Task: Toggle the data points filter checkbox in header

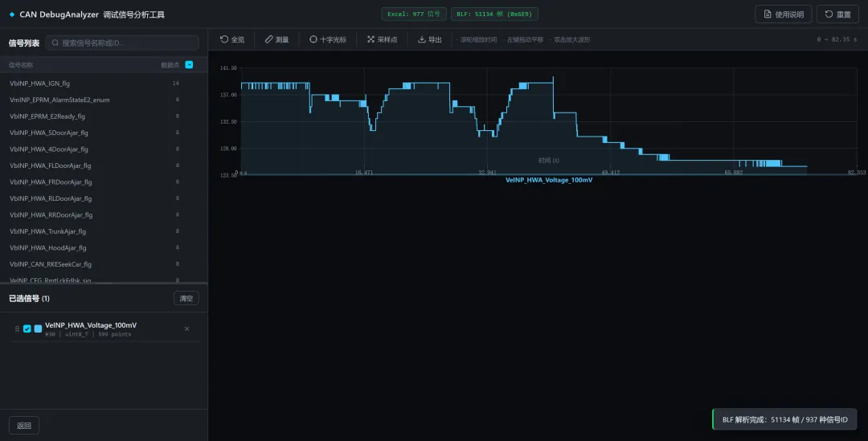Action: click(x=189, y=65)
